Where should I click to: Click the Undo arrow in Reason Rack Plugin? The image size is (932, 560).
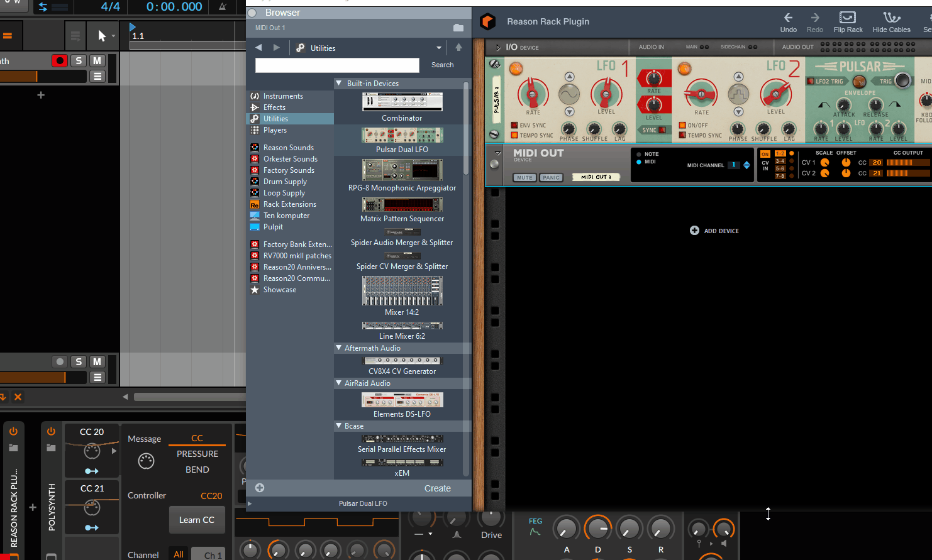point(788,18)
